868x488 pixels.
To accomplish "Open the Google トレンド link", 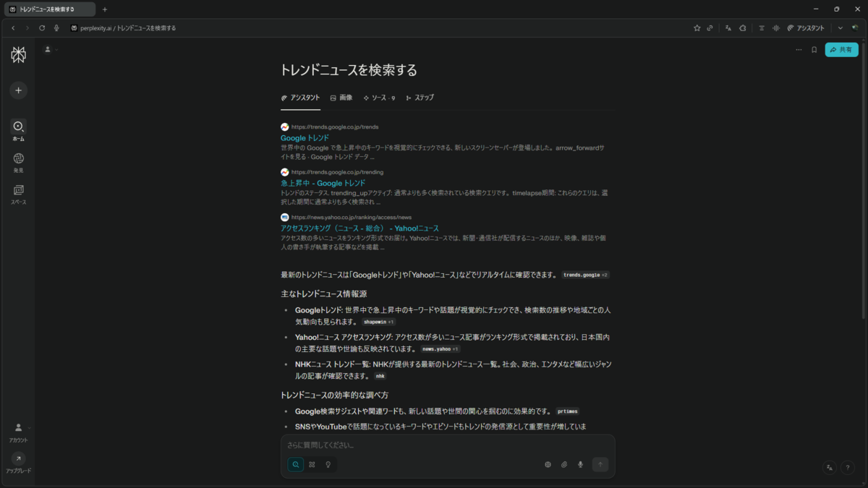I will (x=304, y=137).
